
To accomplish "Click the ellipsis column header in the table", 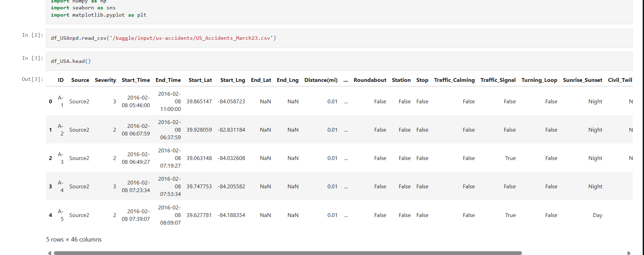I will (345, 80).
